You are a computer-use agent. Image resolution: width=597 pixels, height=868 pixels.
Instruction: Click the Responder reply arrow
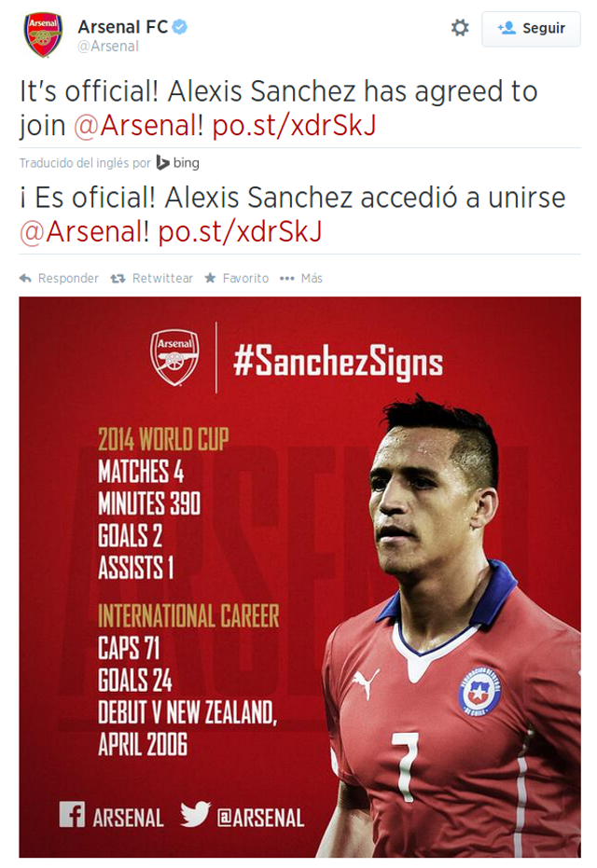coord(26,278)
